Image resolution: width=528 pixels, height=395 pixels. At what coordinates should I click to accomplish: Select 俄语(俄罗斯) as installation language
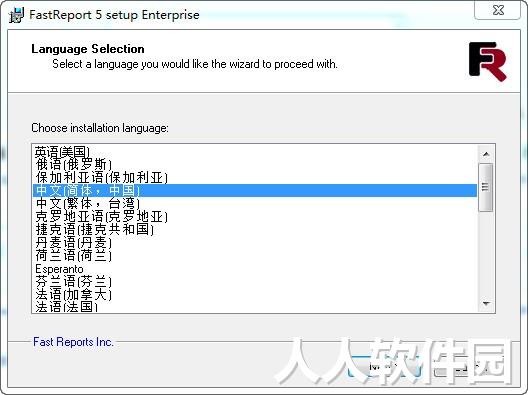[73, 165]
